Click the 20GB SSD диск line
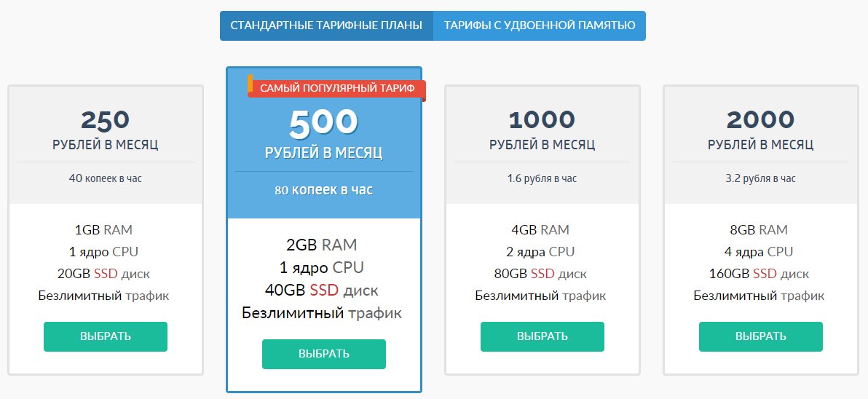 point(103,274)
